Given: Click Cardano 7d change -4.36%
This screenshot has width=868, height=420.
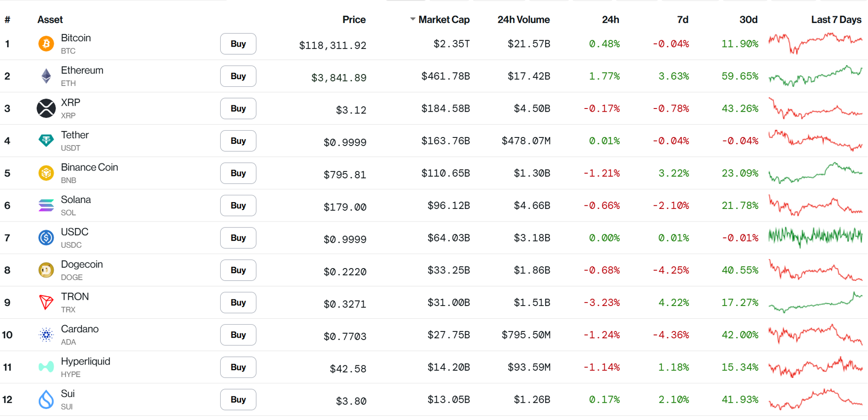Looking at the screenshot, I should (x=671, y=335).
